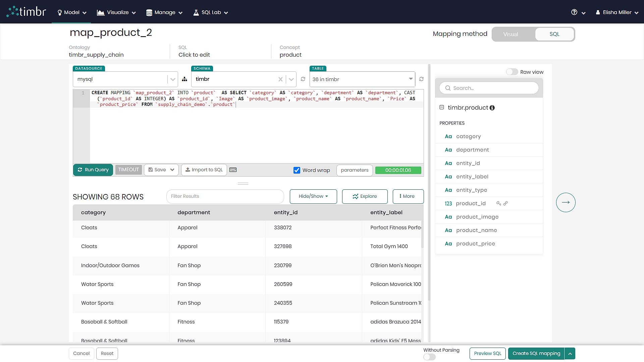
Task: Click the Run Query button
Action: tap(93, 170)
